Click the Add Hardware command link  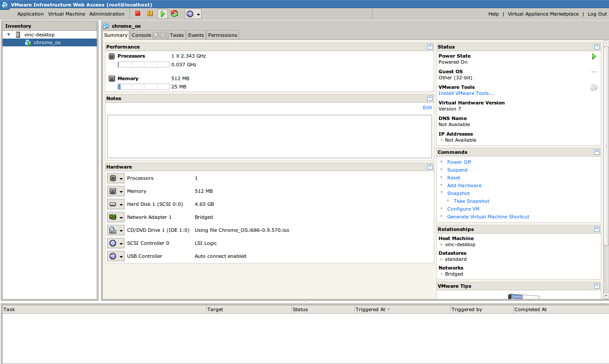pyautogui.click(x=464, y=185)
